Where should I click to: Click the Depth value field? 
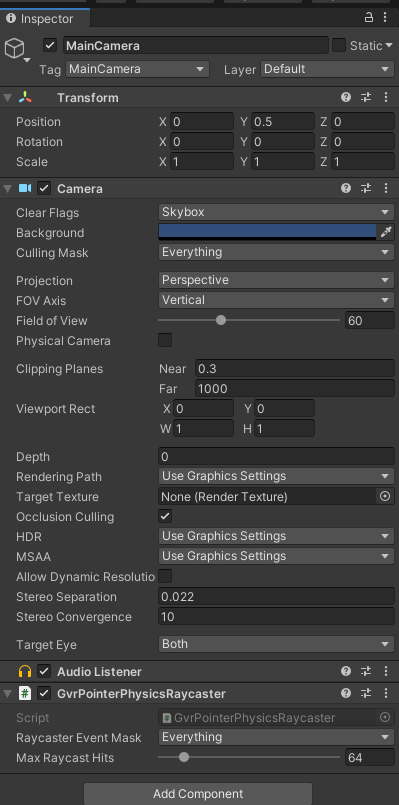click(x=276, y=456)
